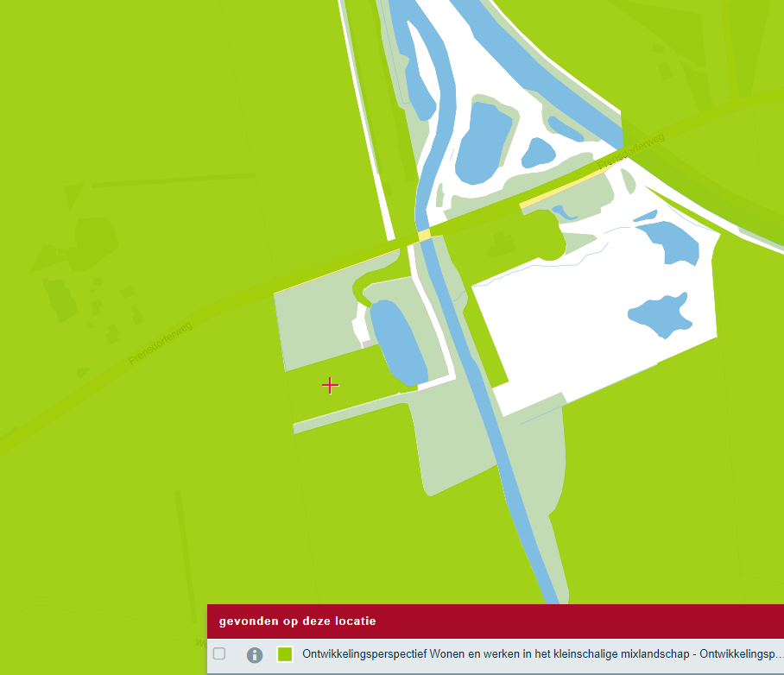Click the small yellow bridge over the canal
The height and width of the screenshot is (675, 784).
424,235
